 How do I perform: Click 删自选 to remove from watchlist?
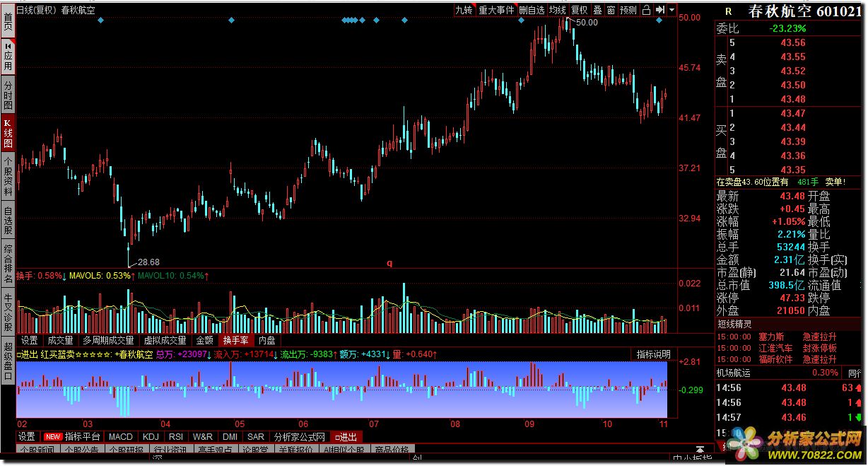(532, 10)
